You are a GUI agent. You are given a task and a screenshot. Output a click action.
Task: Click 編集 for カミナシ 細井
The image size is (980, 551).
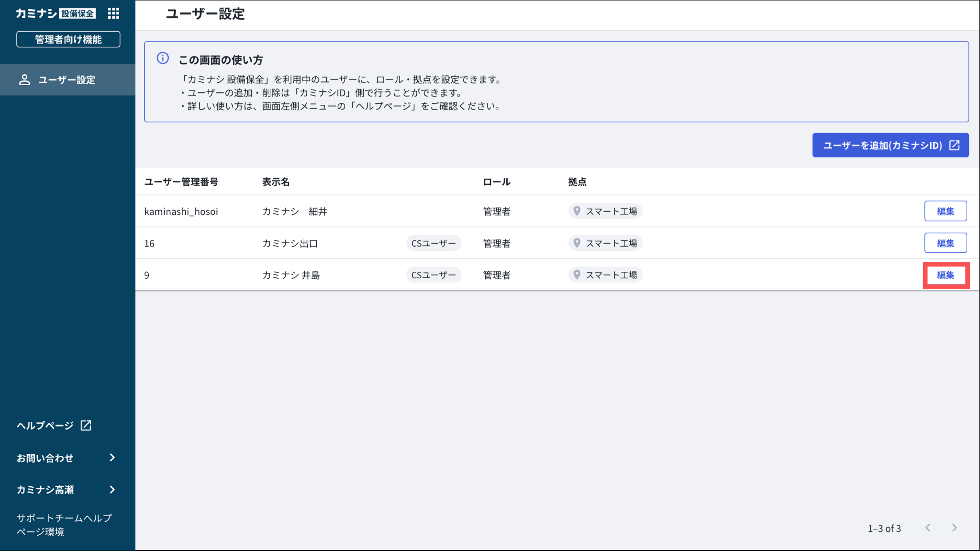945,211
